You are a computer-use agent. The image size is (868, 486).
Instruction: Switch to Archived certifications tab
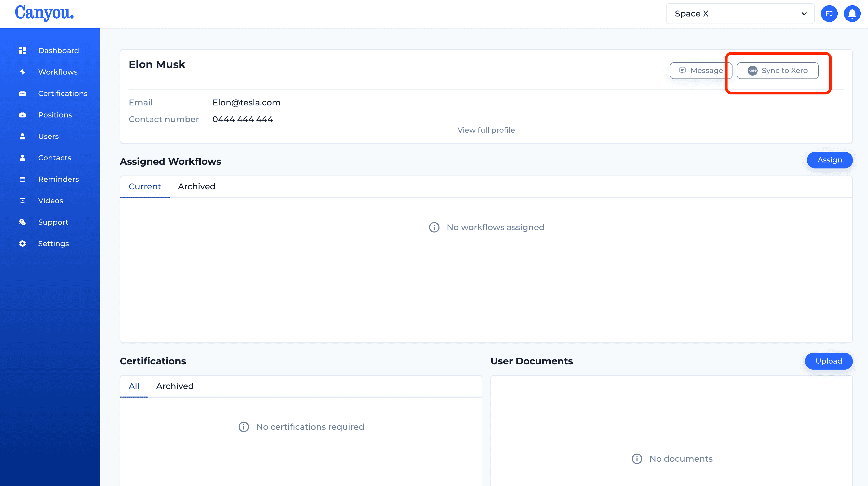tap(175, 386)
